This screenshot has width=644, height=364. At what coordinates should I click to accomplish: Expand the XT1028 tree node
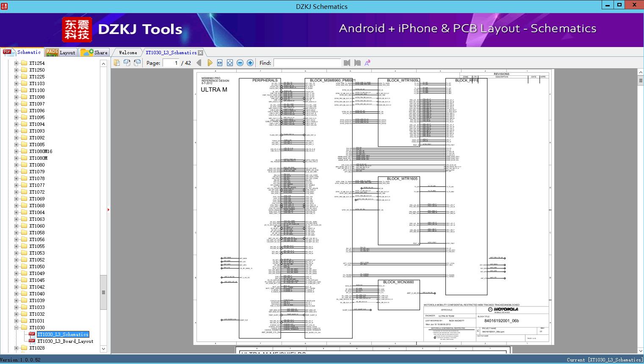pos(16,348)
